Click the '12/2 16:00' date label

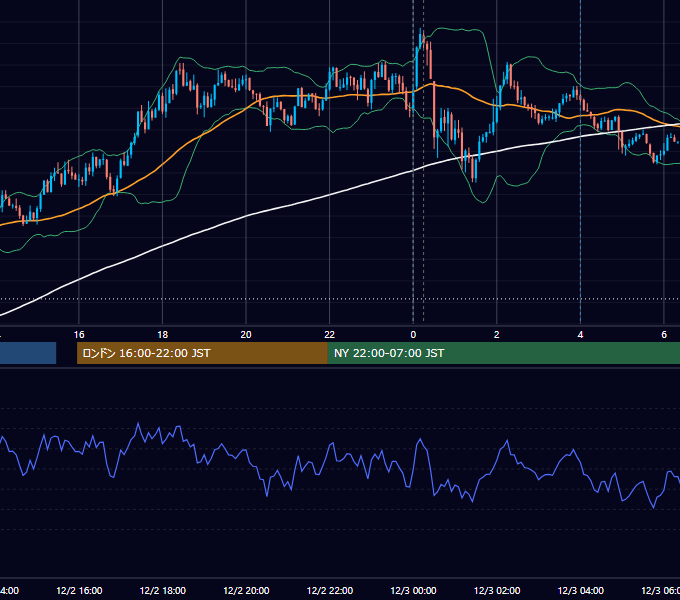[x=79, y=591]
